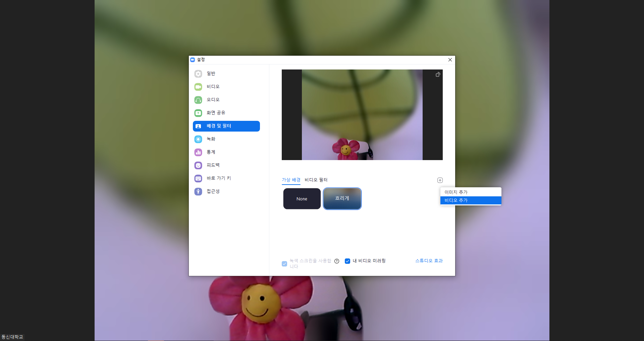Click the 동신대학교 name label
The height and width of the screenshot is (341, 644).
12,337
